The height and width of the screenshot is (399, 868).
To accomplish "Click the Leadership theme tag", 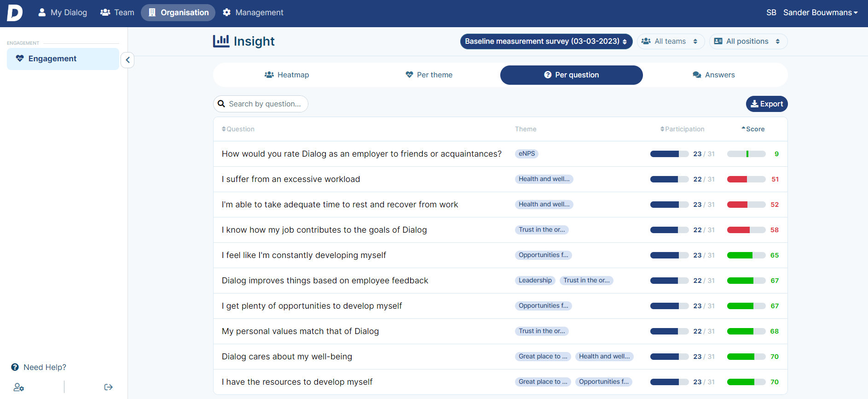I will coord(535,281).
